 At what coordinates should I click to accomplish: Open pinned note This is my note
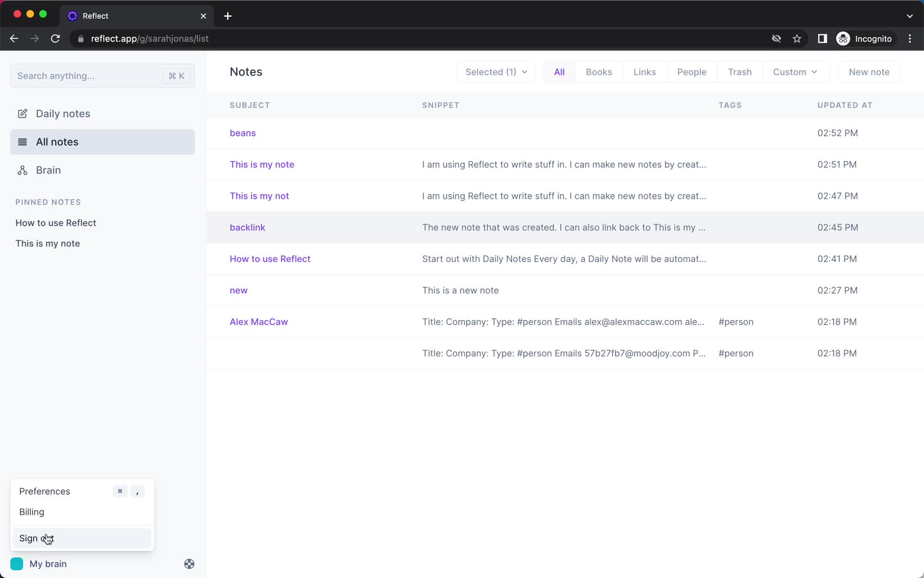(x=48, y=243)
